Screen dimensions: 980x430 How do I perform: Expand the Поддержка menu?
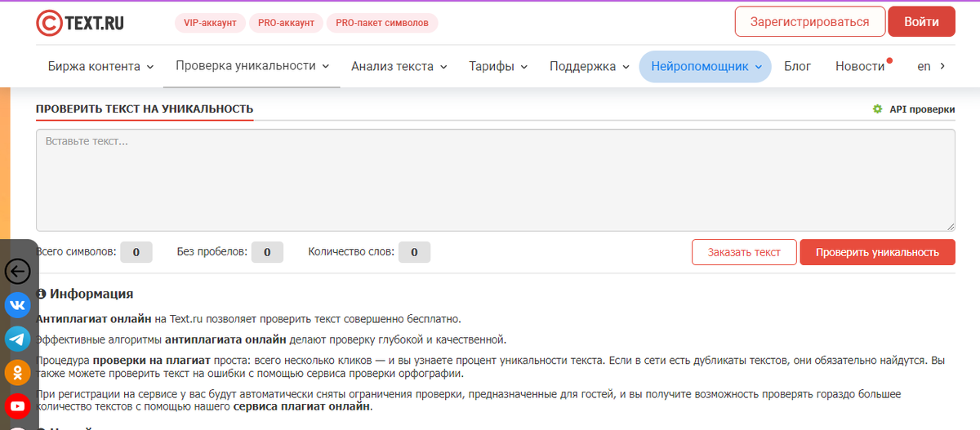point(590,67)
